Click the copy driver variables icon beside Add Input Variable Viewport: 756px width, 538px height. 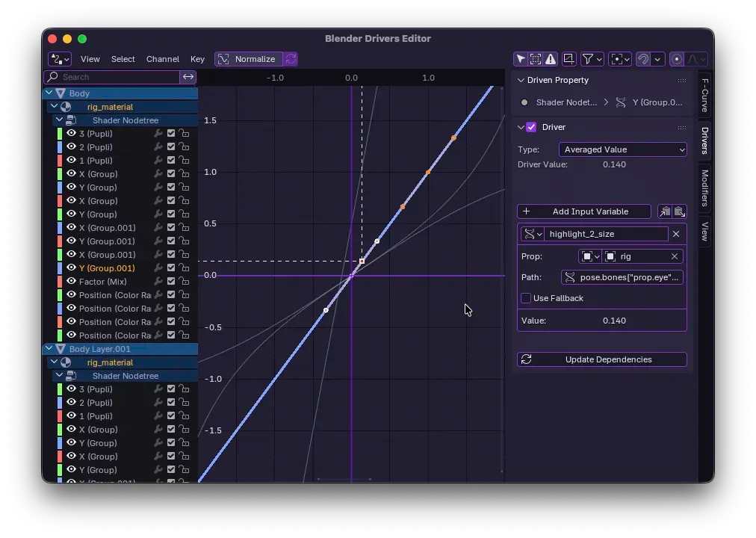click(665, 211)
